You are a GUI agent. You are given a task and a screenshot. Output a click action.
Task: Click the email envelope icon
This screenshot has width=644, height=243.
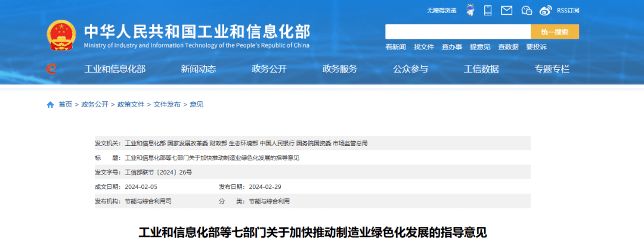[x=506, y=10]
